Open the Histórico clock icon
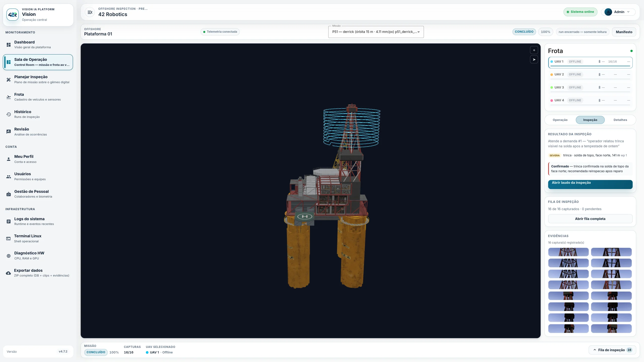 pos(9,114)
